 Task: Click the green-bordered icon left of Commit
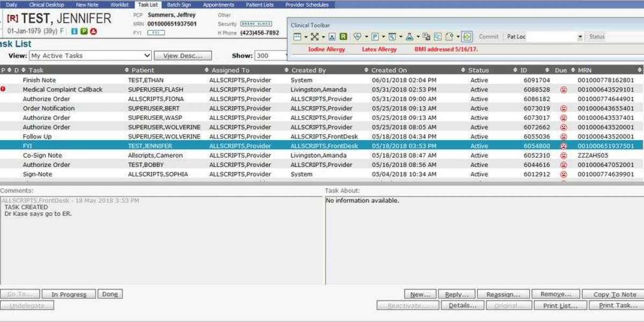467,37
